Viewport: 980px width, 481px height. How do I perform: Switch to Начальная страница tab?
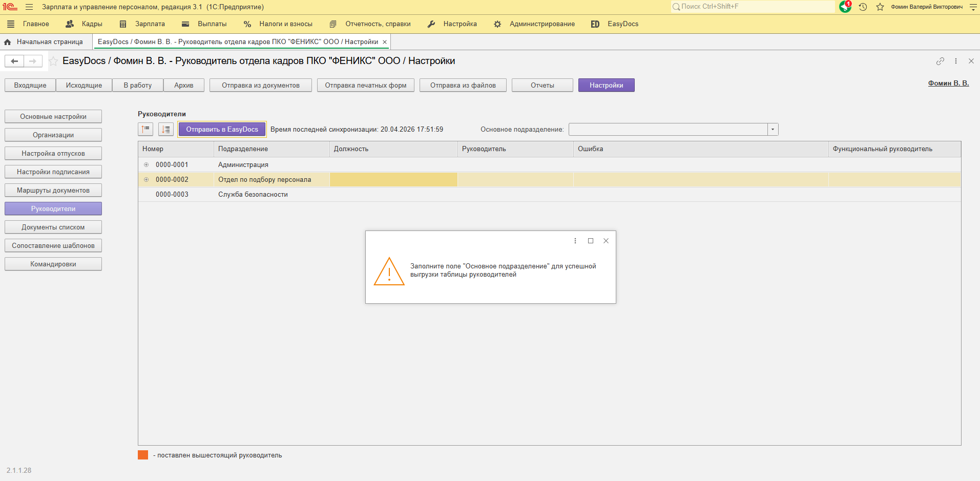coord(50,42)
